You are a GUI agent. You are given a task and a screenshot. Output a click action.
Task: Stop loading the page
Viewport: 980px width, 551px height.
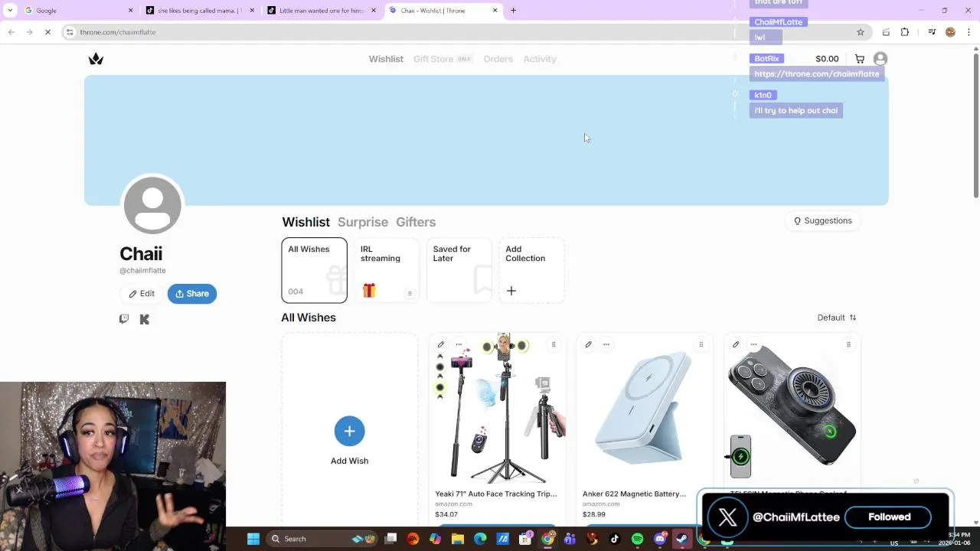pos(47,32)
